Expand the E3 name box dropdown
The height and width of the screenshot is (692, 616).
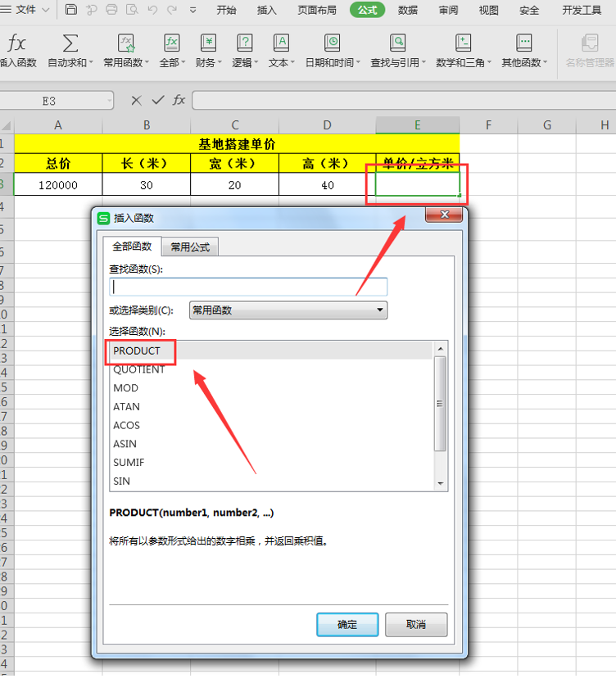point(109,101)
